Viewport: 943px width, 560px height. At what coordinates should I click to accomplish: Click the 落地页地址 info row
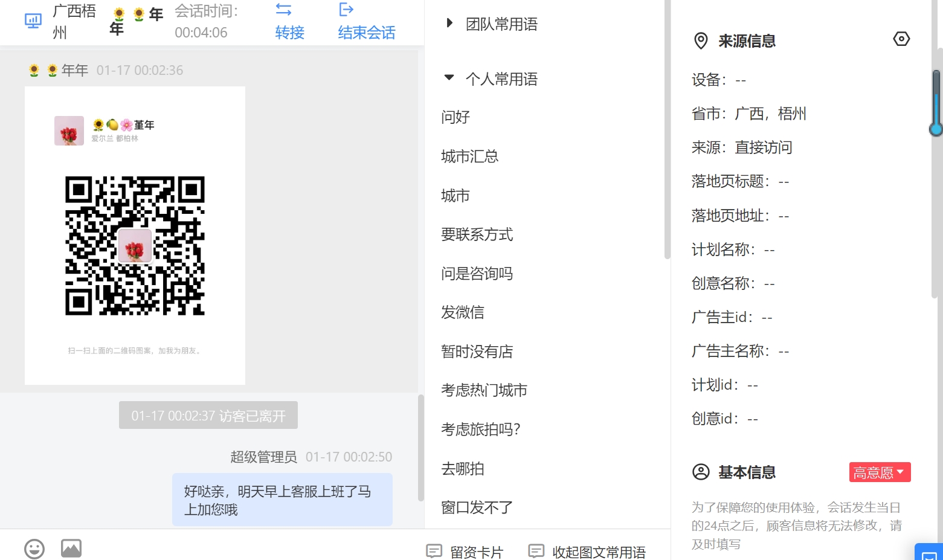coord(741,216)
